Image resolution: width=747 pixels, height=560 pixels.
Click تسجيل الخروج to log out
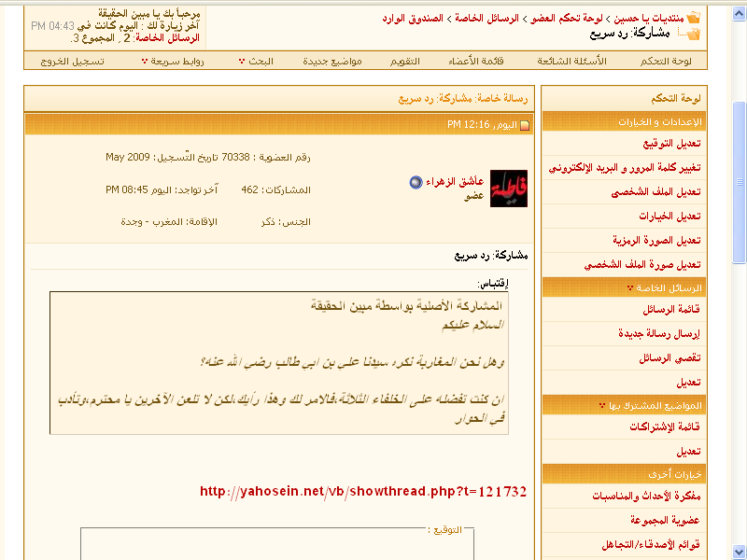pos(73,61)
